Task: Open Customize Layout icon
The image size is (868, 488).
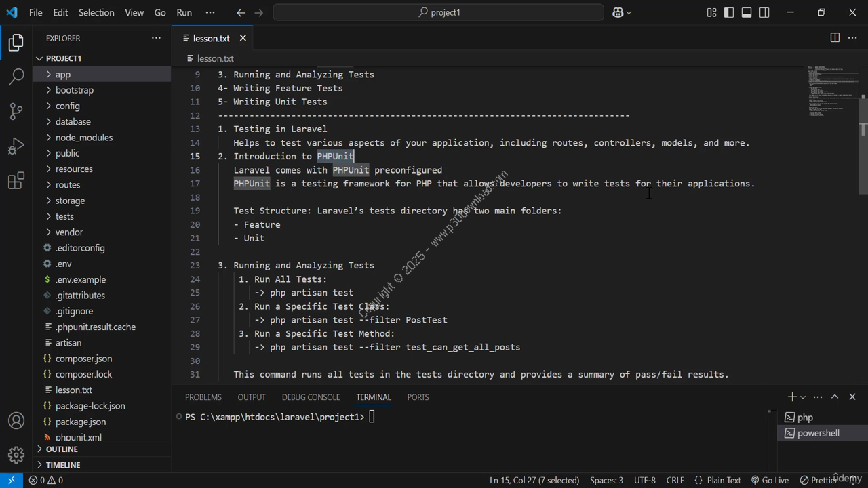Action: tap(711, 12)
